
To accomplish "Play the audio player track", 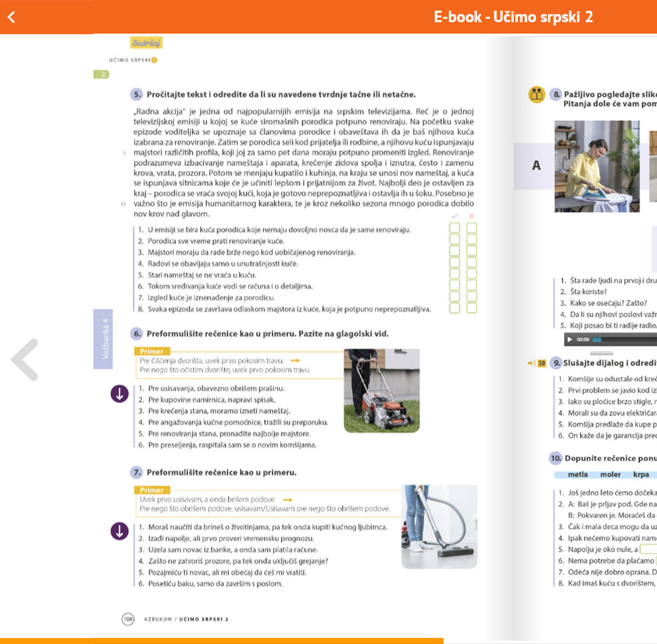I will pyautogui.click(x=570, y=339).
